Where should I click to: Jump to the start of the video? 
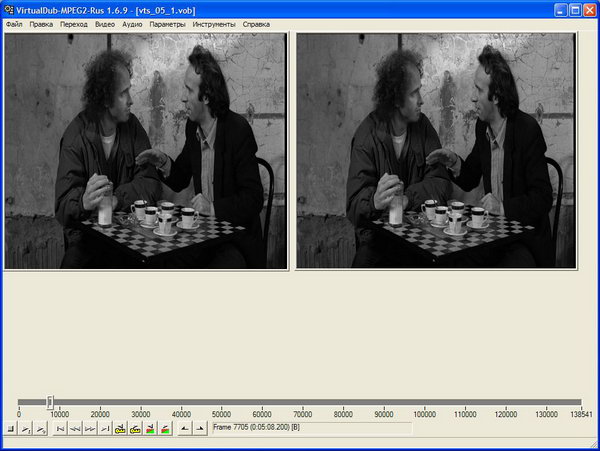click(x=60, y=428)
